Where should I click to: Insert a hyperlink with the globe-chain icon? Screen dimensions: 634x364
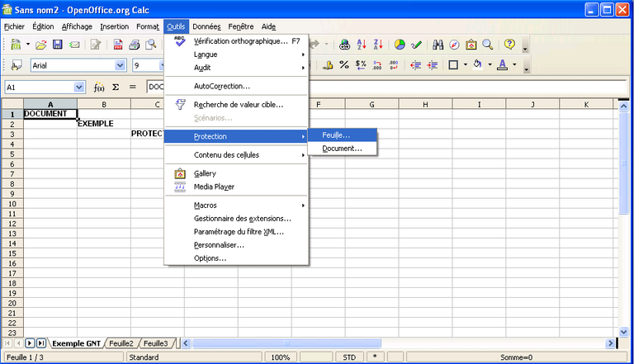click(344, 45)
